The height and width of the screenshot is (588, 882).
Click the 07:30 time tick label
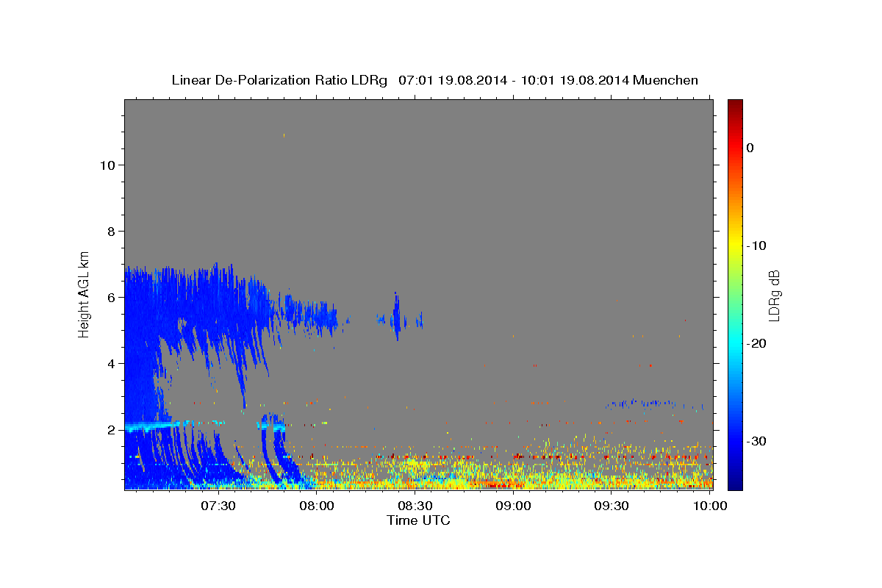pyautogui.click(x=218, y=506)
